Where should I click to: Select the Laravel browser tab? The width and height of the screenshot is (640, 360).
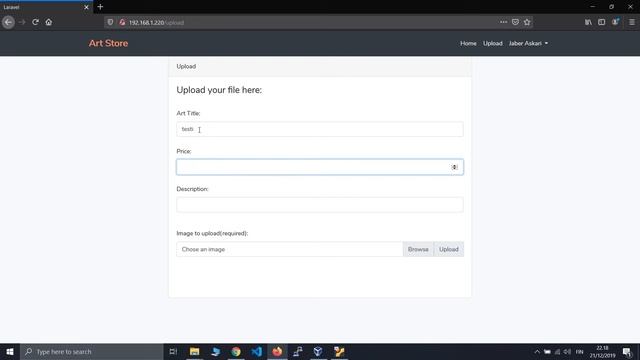[x=46, y=7]
